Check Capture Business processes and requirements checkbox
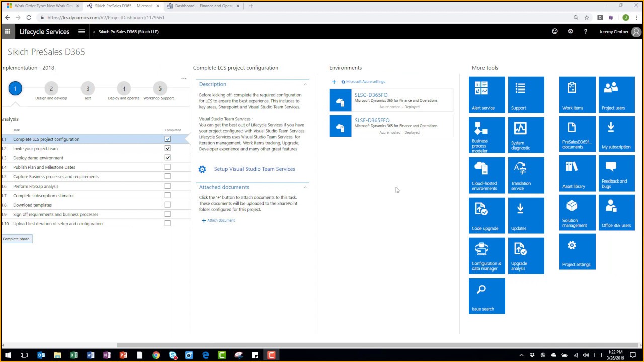644x362 pixels. point(167,176)
